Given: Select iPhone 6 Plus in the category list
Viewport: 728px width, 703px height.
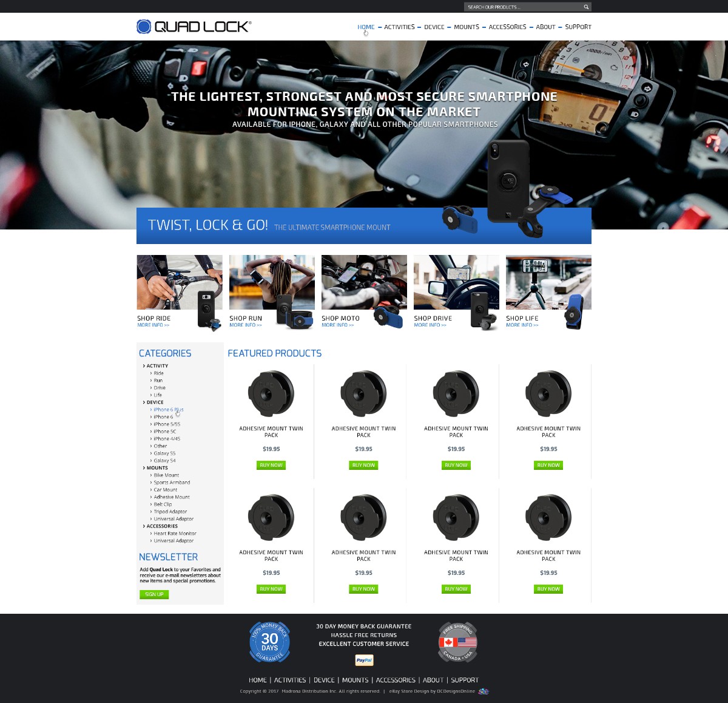Looking at the screenshot, I should point(167,409).
